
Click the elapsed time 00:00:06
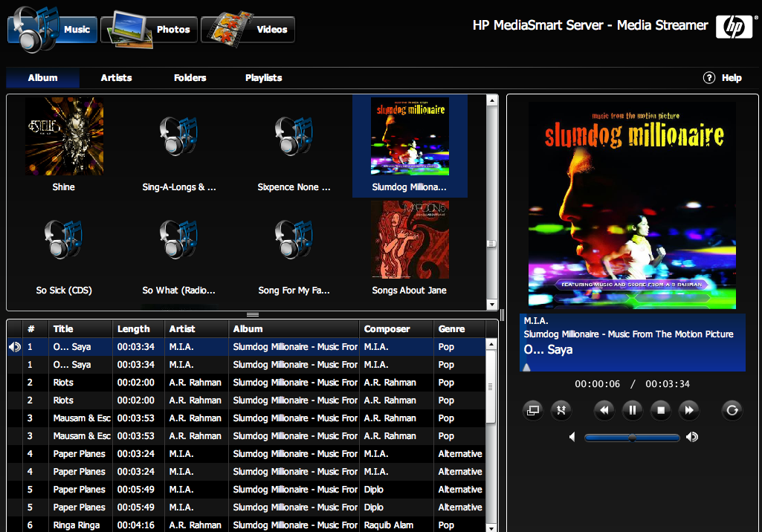597,384
